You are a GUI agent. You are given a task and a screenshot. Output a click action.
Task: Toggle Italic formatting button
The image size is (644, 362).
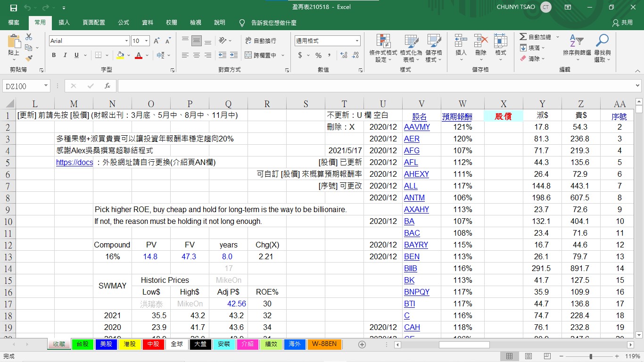tap(65, 55)
